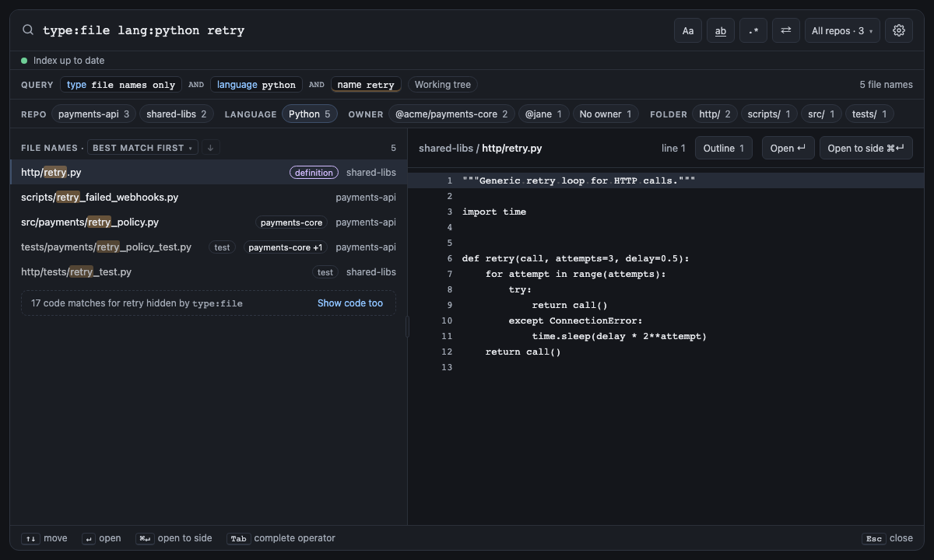Click the test badge on retry_test.py
This screenshot has height=560, width=934.
[x=325, y=272]
